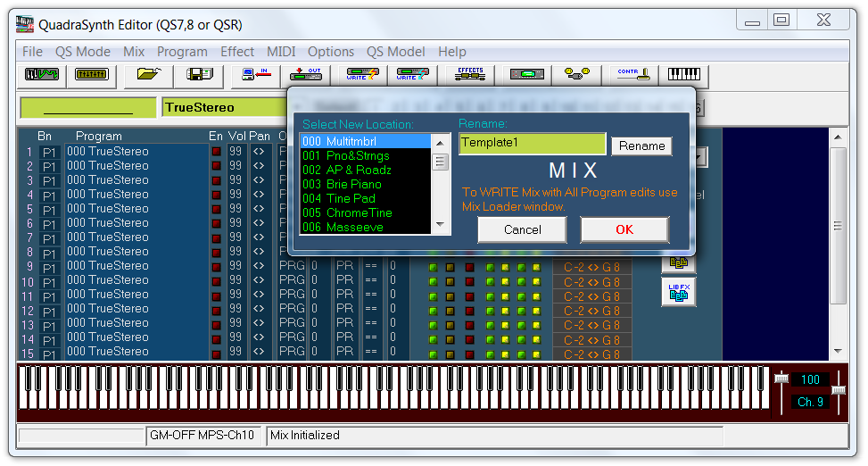Open the QS Mode menu

(83, 52)
